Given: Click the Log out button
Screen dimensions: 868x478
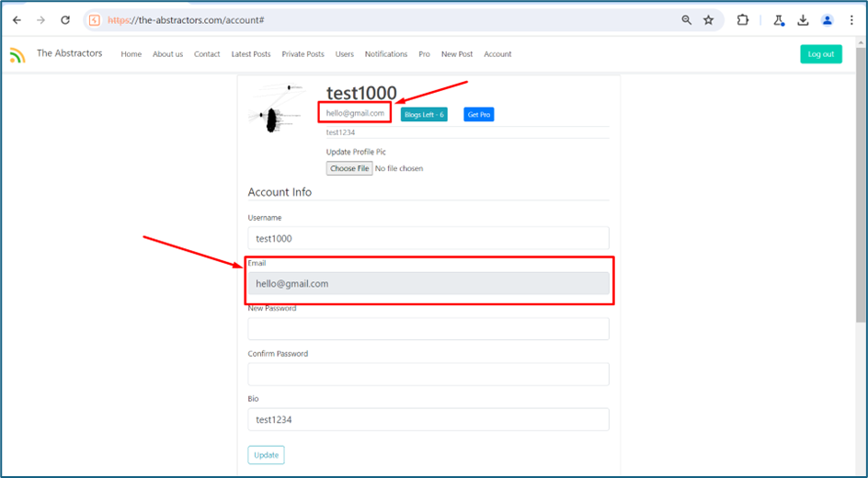Looking at the screenshot, I should tap(821, 54).
